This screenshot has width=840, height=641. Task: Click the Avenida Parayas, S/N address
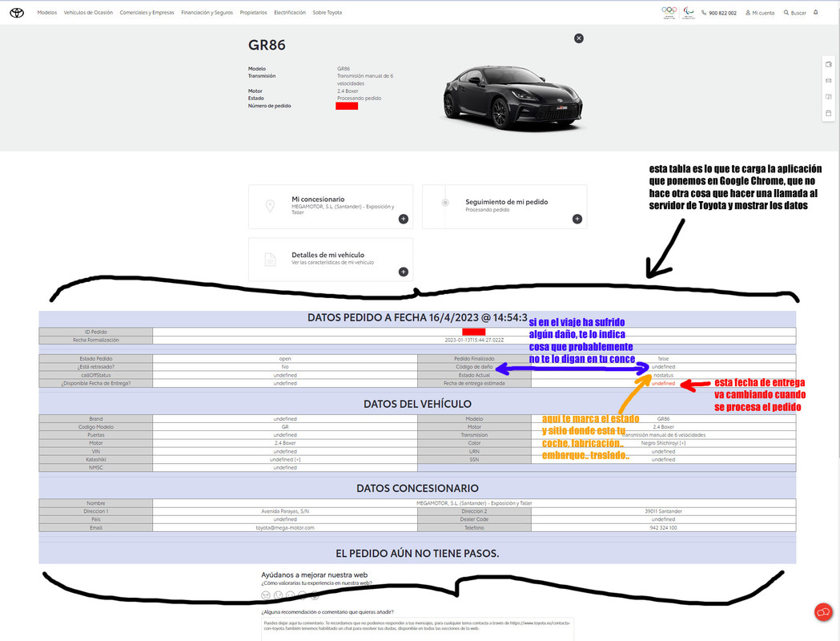285,511
